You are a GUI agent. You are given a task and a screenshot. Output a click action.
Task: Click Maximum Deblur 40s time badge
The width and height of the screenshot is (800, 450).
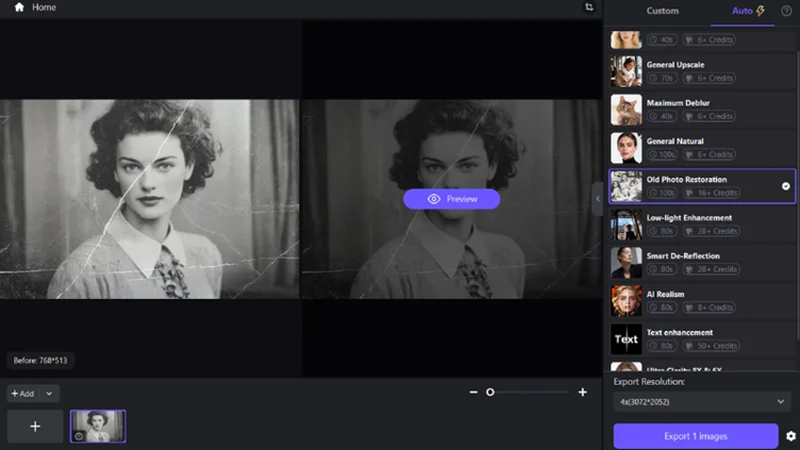(x=662, y=116)
